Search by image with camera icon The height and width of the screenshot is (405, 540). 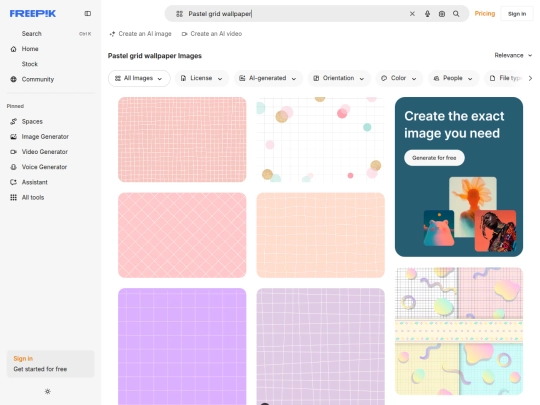(x=442, y=14)
